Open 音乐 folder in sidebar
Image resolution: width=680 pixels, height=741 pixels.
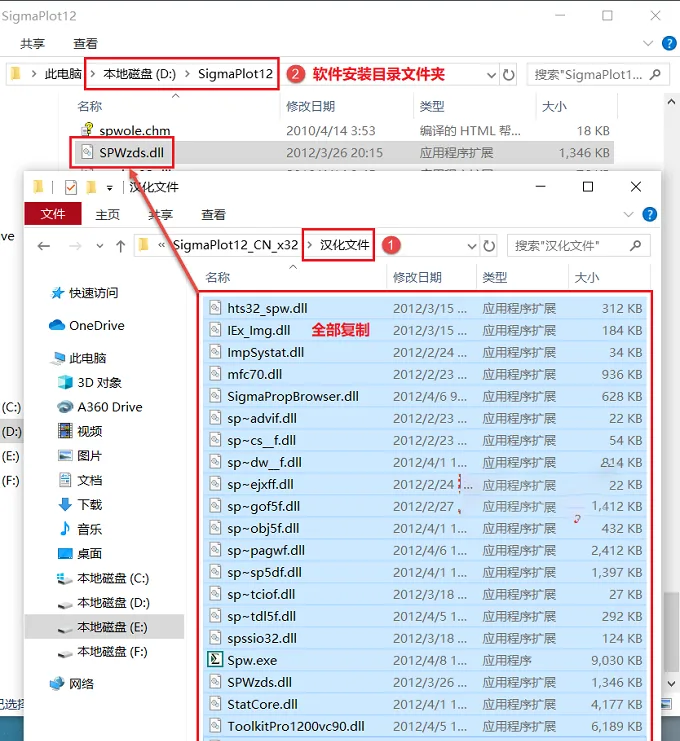click(x=80, y=529)
